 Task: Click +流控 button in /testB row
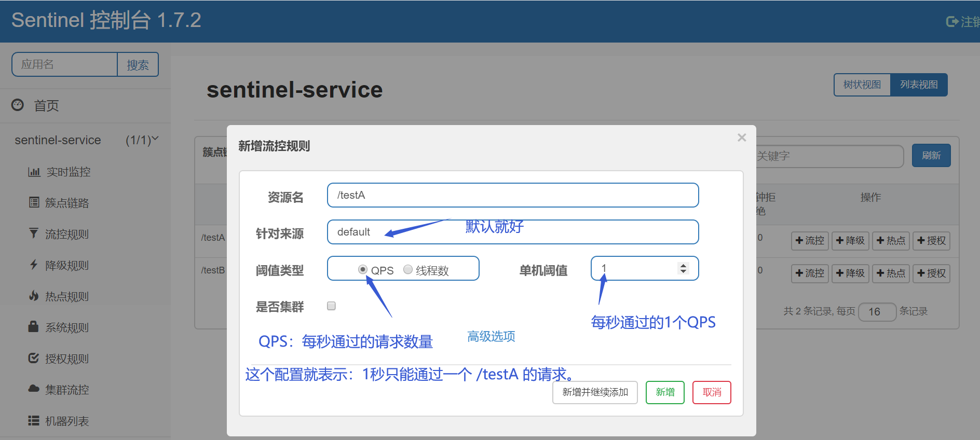[810, 273]
